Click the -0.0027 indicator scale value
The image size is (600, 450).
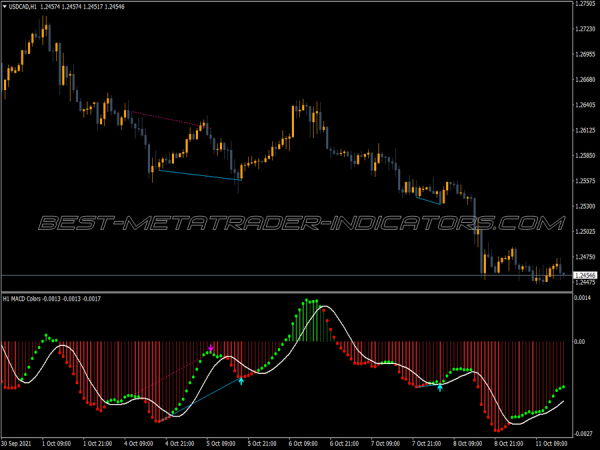[x=584, y=434]
